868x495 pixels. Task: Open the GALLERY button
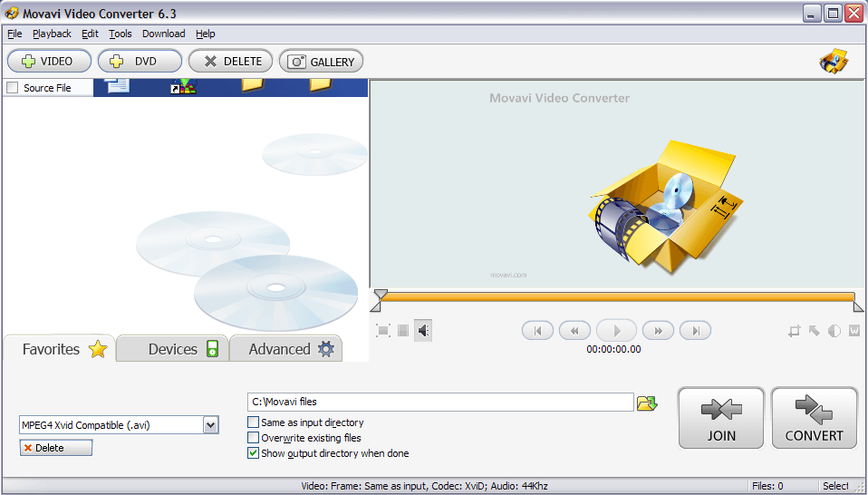(x=321, y=61)
